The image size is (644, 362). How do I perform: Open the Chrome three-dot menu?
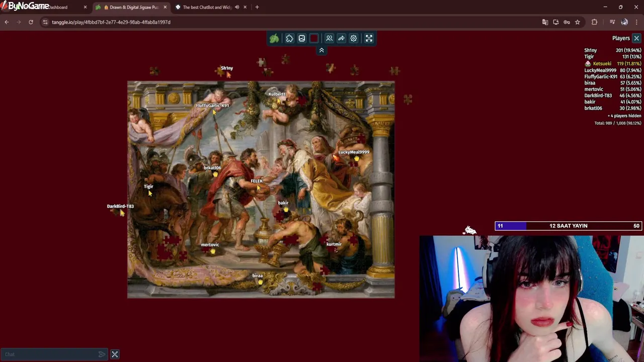(x=636, y=22)
